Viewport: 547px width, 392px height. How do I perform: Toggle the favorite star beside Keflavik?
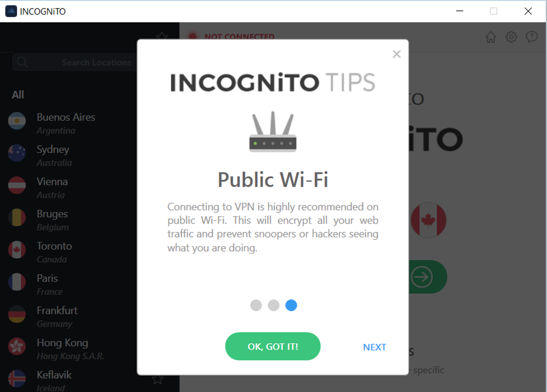tap(158, 380)
